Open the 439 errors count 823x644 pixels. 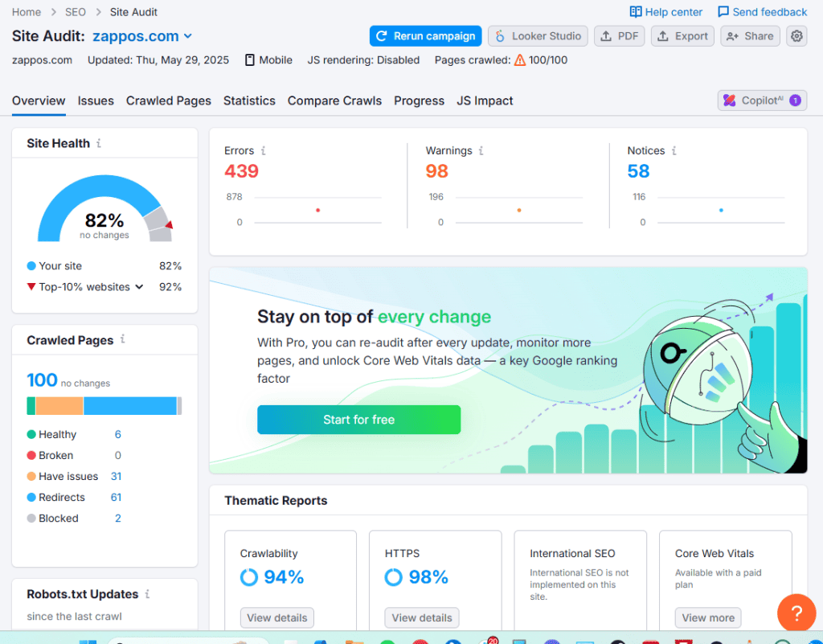point(241,171)
